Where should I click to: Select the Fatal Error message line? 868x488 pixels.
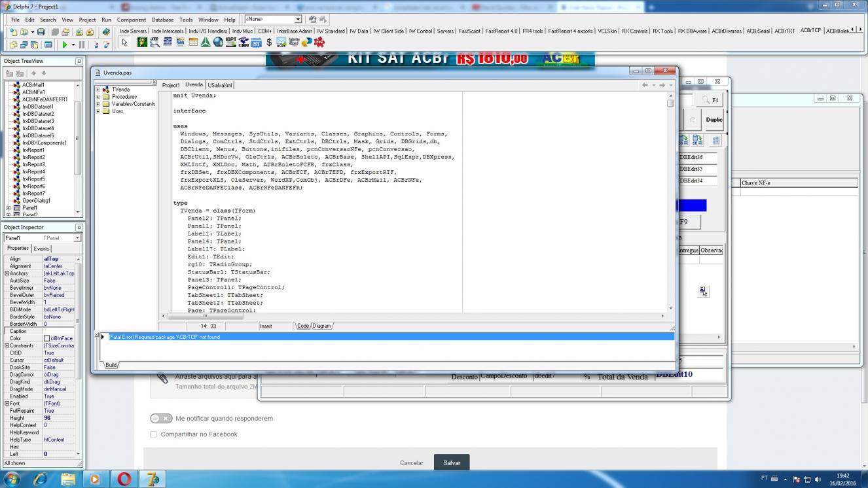tap(390, 337)
